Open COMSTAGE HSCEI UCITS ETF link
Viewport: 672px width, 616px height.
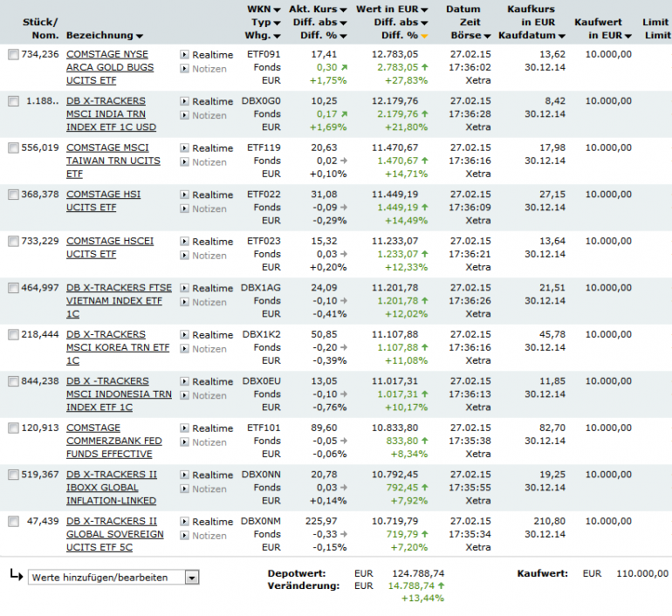click(110, 248)
